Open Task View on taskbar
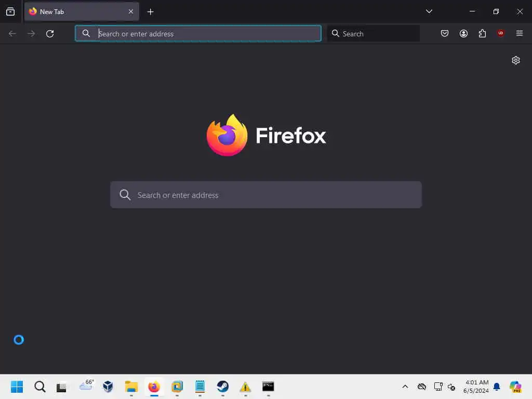532x399 pixels. [x=61, y=387]
